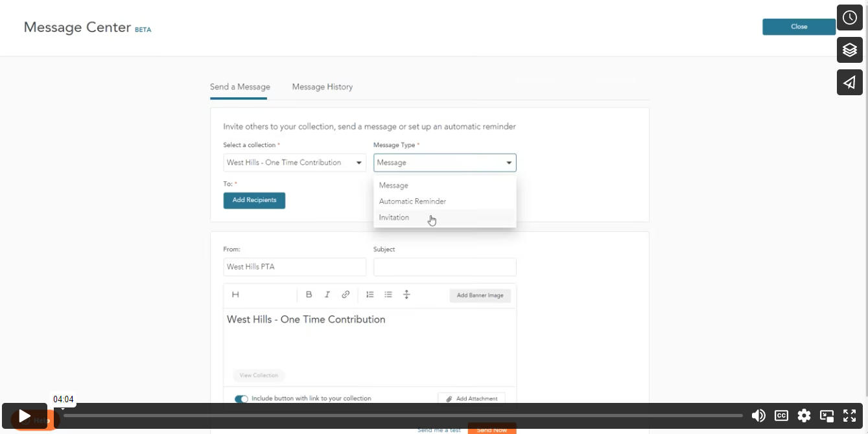Click the Add Banner Image button
The image size is (868, 434).
coord(480,295)
